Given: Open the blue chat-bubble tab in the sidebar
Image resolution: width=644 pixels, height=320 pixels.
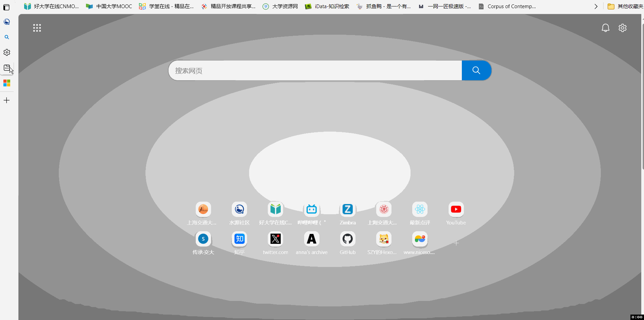Looking at the screenshot, I should (7, 22).
